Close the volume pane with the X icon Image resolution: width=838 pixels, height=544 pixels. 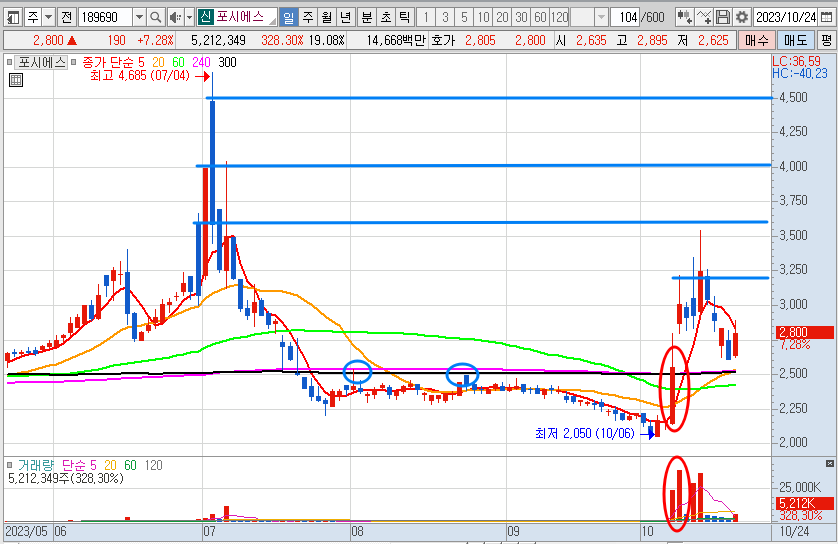[829, 463]
